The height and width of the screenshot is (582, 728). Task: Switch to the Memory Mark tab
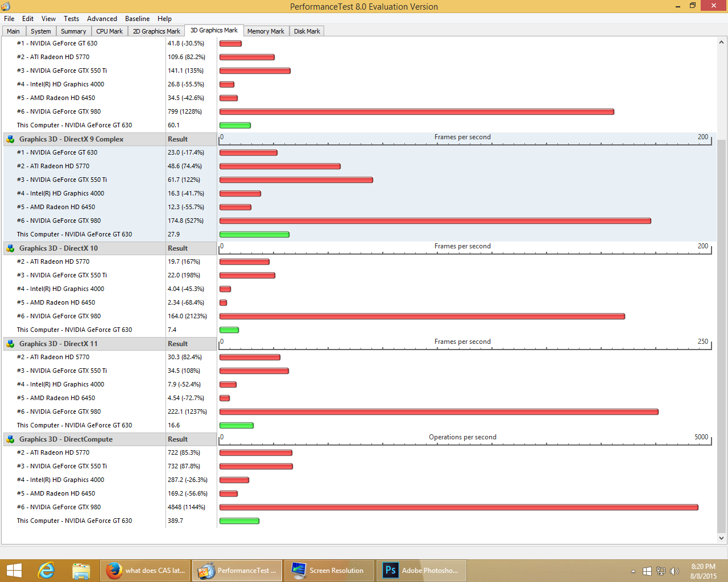[x=266, y=31]
